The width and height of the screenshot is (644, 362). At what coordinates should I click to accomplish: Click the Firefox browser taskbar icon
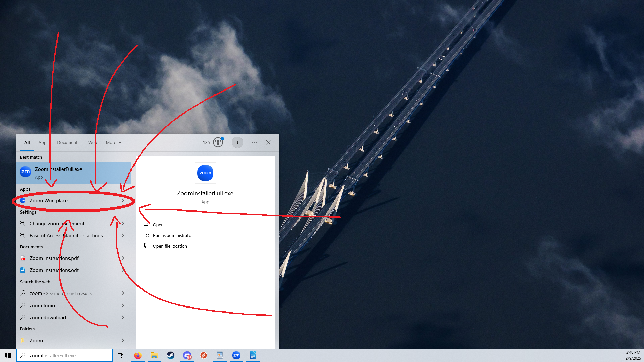tap(138, 355)
